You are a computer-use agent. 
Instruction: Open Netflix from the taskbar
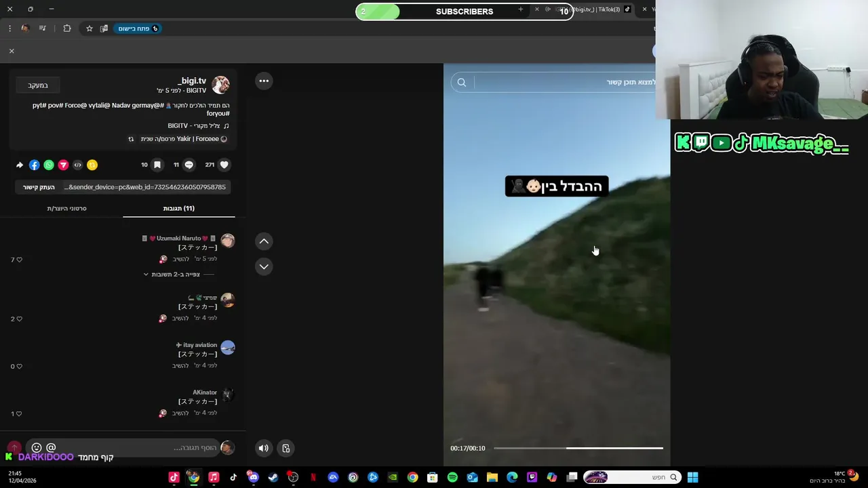[313, 477]
